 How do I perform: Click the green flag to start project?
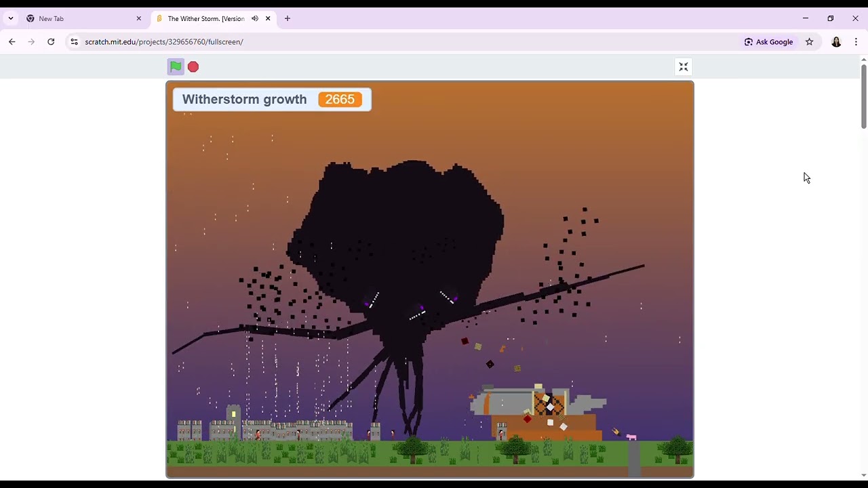point(176,66)
